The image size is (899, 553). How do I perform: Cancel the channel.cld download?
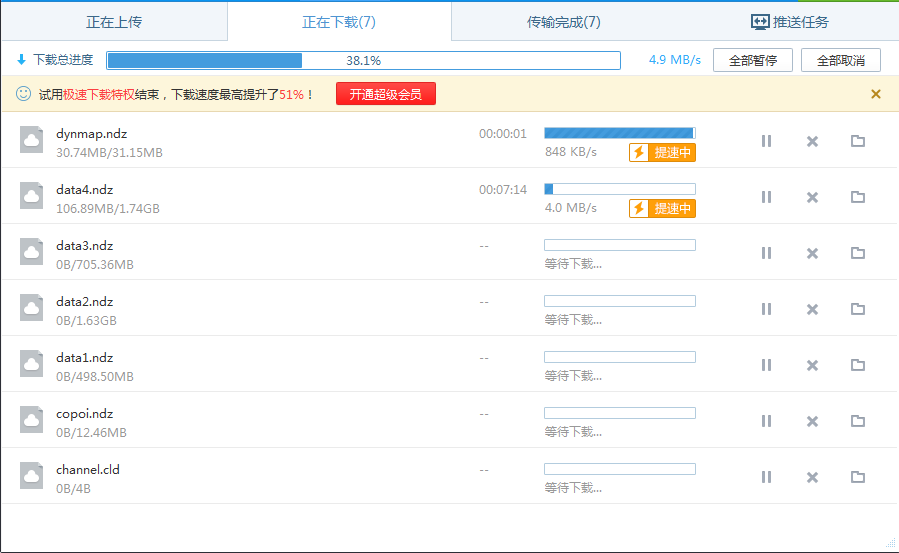tap(812, 477)
